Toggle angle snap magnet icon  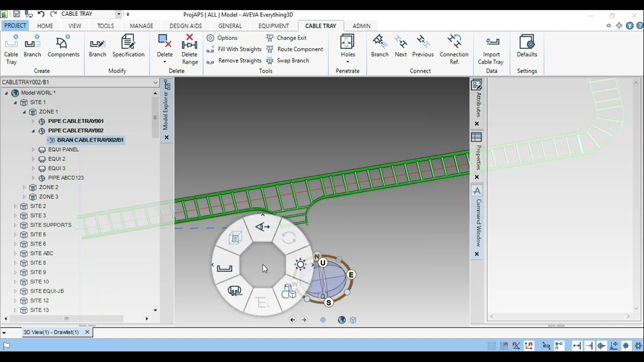pyautogui.click(x=517, y=345)
